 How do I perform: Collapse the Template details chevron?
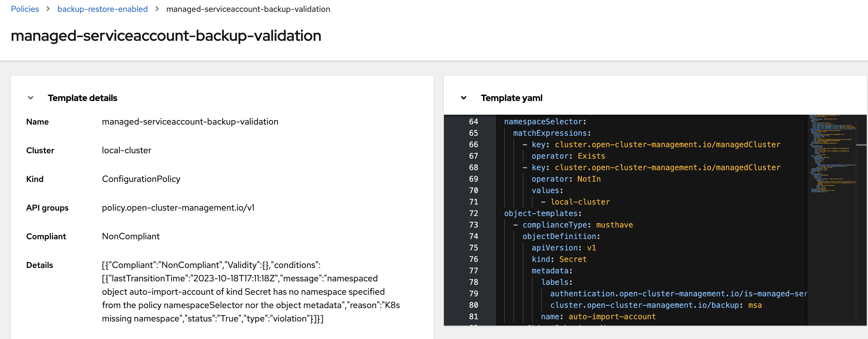pos(31,98)
